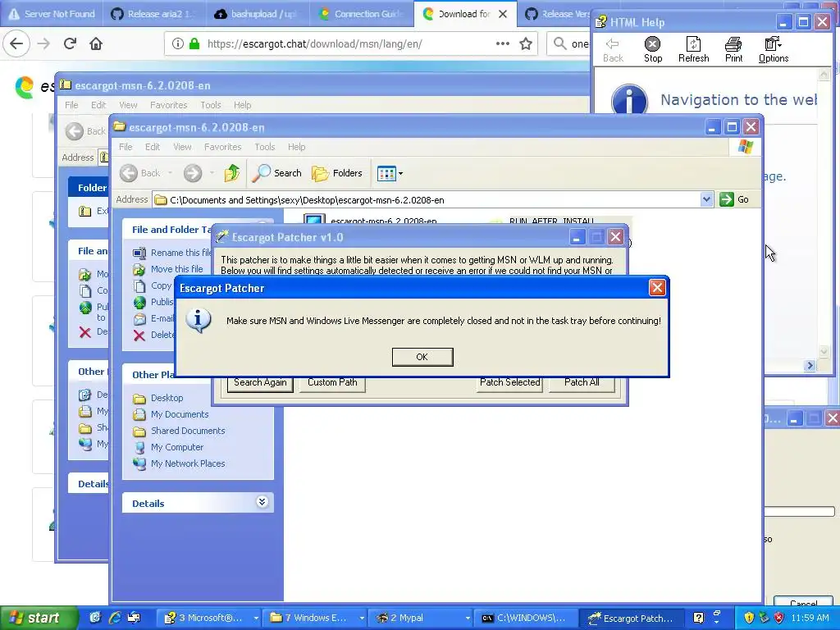The width and height of the screenshot is (840, 630).
Task: Switch to the Connection Guide browser tab
Action: pyautogui.click(x=361, y=14)
